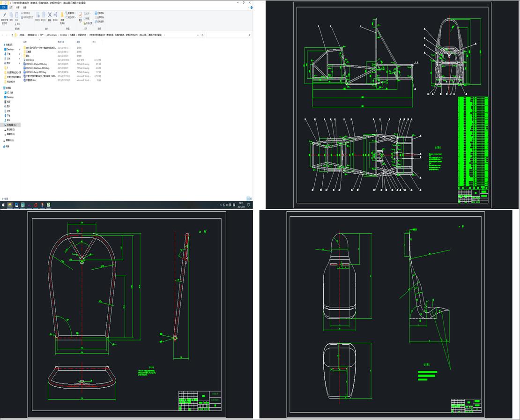The width and height of the screenshot is (520, 420).
Task: Open the HKDSC03-Chejia-XWK.dwg file
Action: [x=36, y=64]
